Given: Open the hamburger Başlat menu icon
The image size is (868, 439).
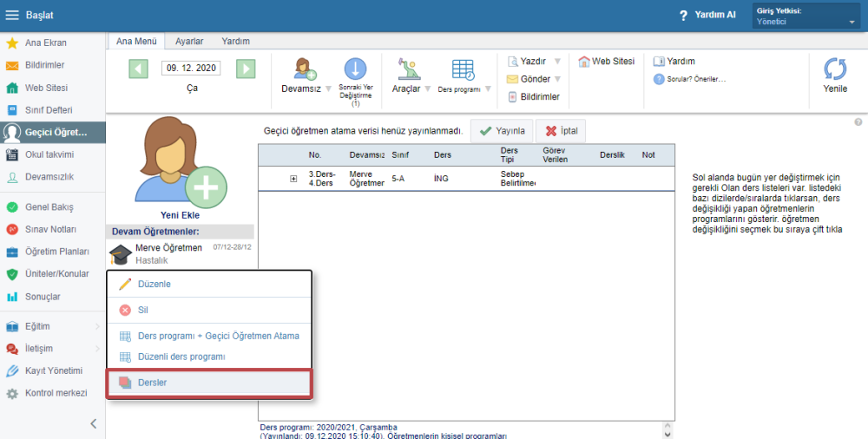Looking at the screenshot, I should [11, 16].
